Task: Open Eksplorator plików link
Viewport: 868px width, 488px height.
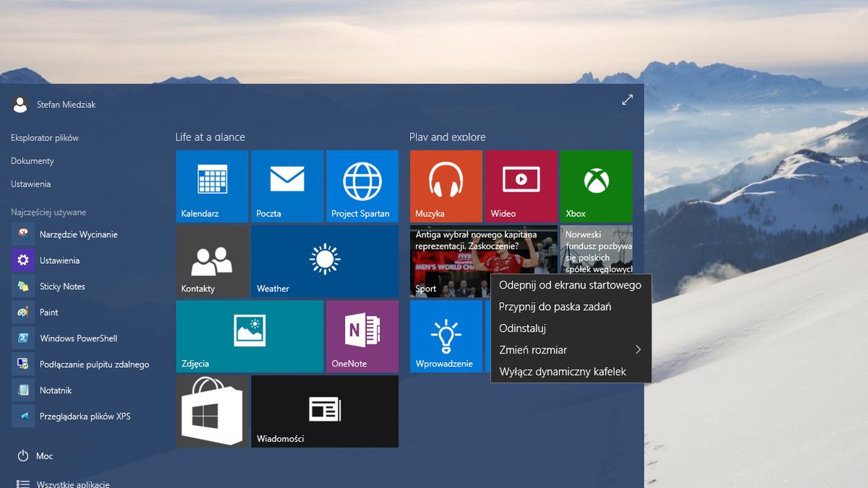Action: click(x=45, y=137)
